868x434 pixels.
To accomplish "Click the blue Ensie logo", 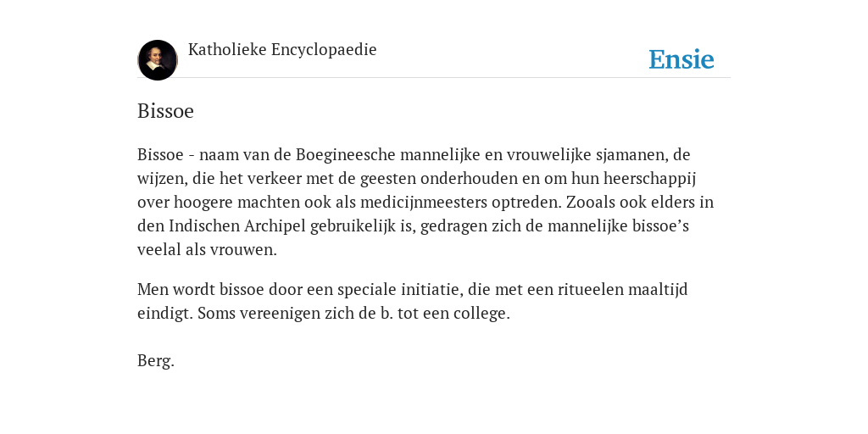I will [x=682, y=59].
